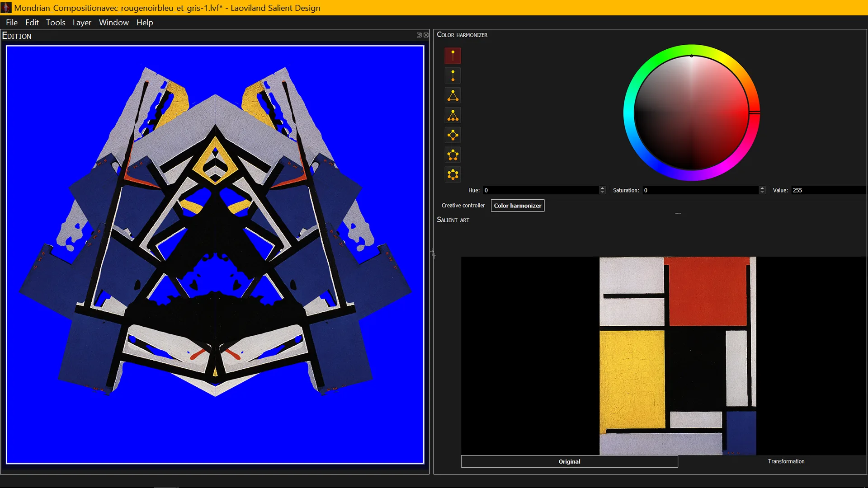This screenshot has height=488, width=868.
Task: Show the Transformation view
Action: click(786, 461)
